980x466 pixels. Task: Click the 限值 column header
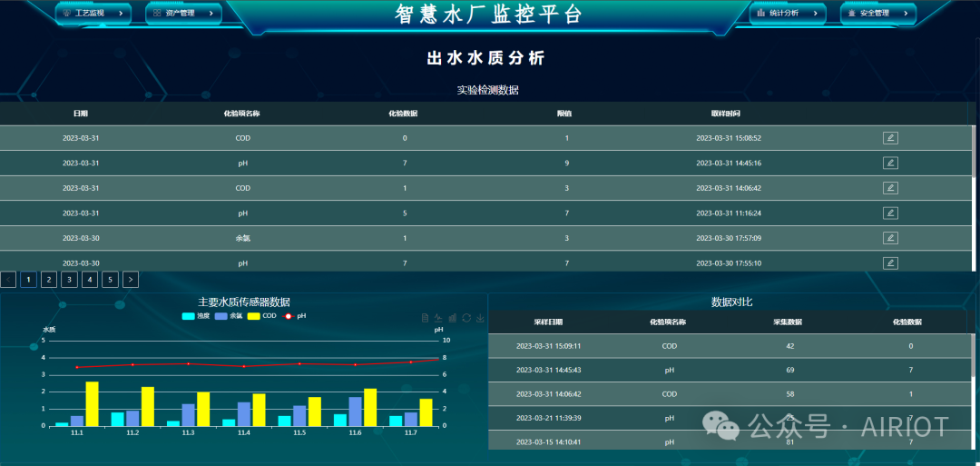565,114
